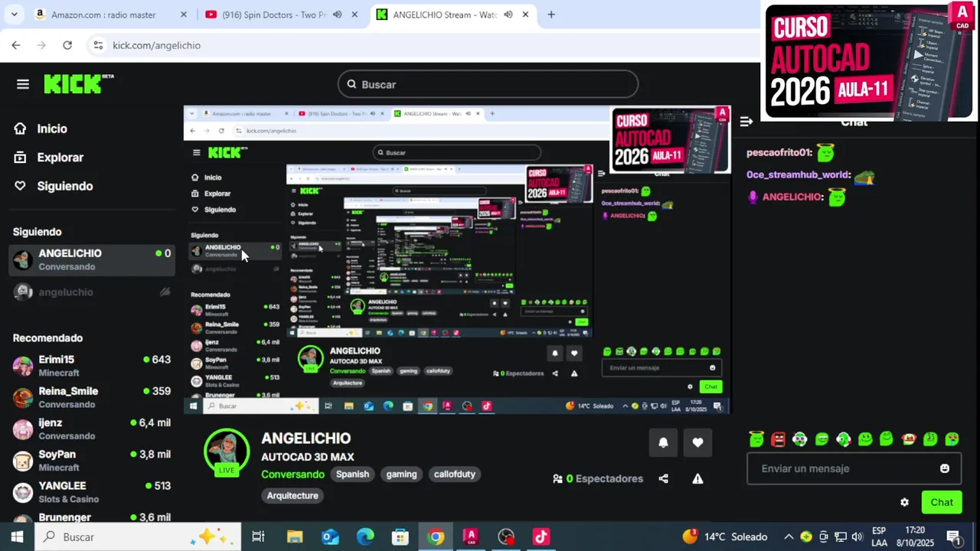Mute audio on the ANGELICHIO Stream tab

[508, 15]
